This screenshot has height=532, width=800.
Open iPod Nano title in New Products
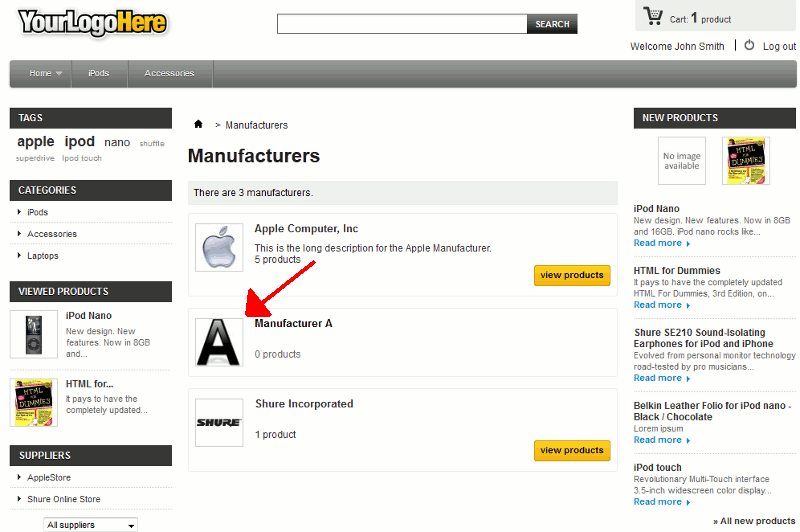click(656, 209)
